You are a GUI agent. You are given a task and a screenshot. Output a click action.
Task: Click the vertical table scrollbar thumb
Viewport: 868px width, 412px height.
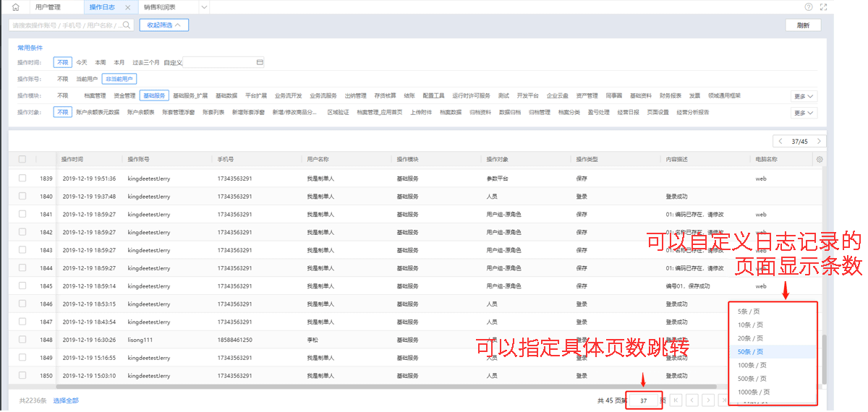pyautogui.click(x=823, y=361)
